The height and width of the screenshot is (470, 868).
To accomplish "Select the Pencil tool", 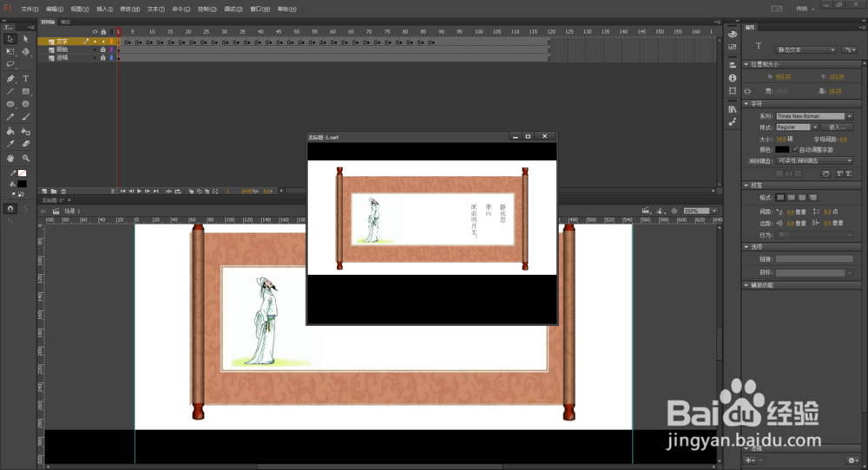I will point(10,117).
